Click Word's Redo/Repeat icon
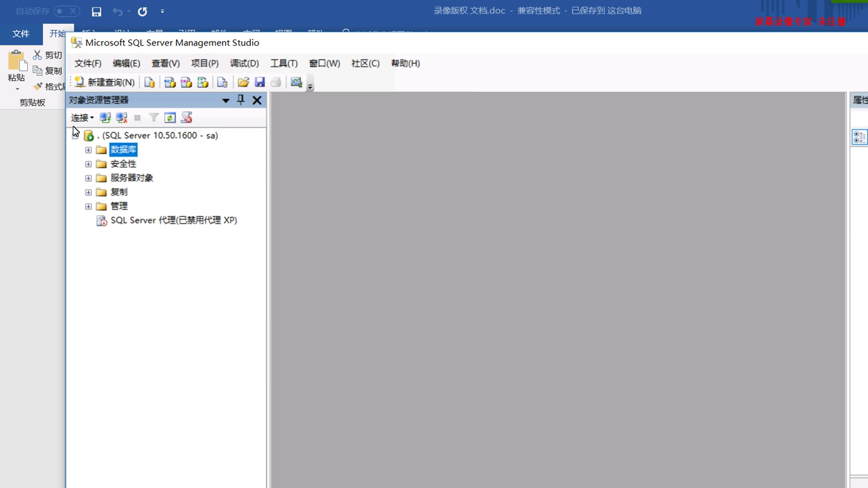Image resolution: width=868 pixels, height=488 pixels. 142,12
